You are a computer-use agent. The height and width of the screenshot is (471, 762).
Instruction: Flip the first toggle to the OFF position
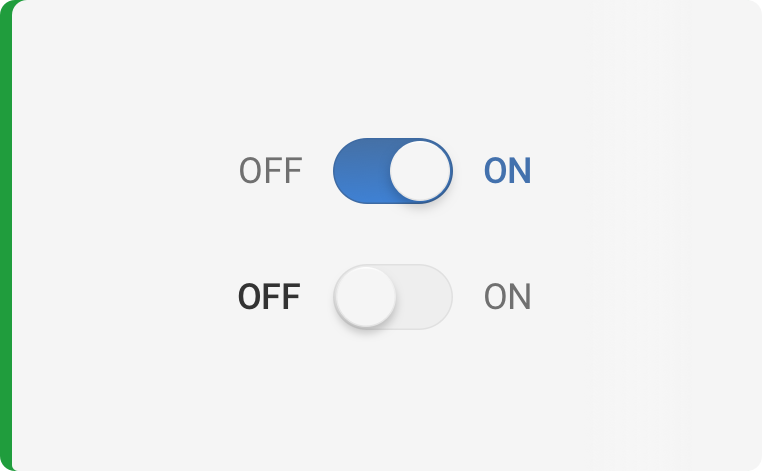392,171
